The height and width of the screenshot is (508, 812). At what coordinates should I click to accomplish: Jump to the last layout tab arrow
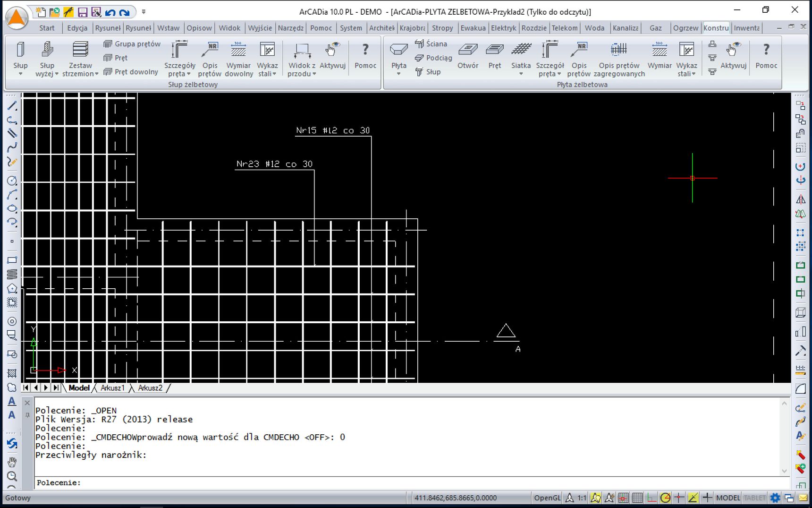[x=56, y=388]
